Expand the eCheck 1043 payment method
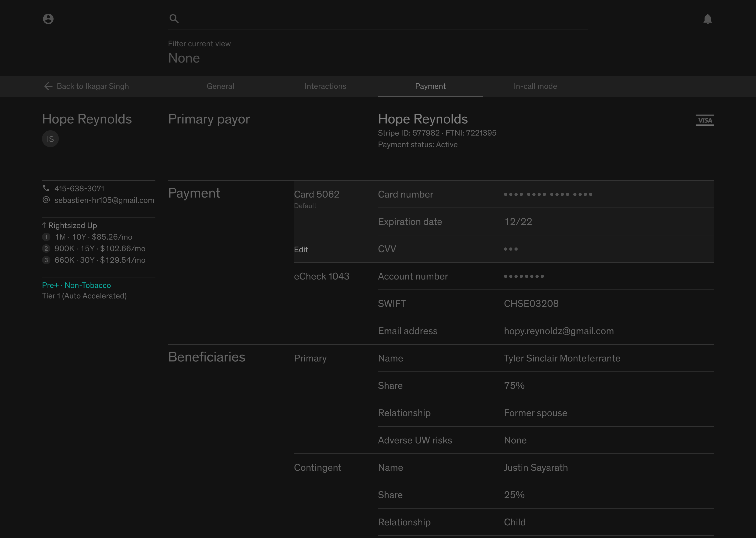Screen dimensions: 756x538 click(x=321, y=276)
